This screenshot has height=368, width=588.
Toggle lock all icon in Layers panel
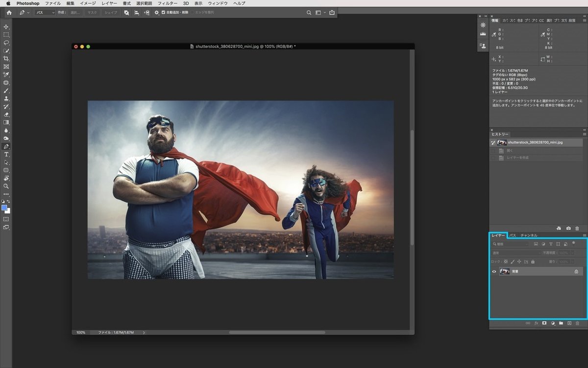[533, 262]
